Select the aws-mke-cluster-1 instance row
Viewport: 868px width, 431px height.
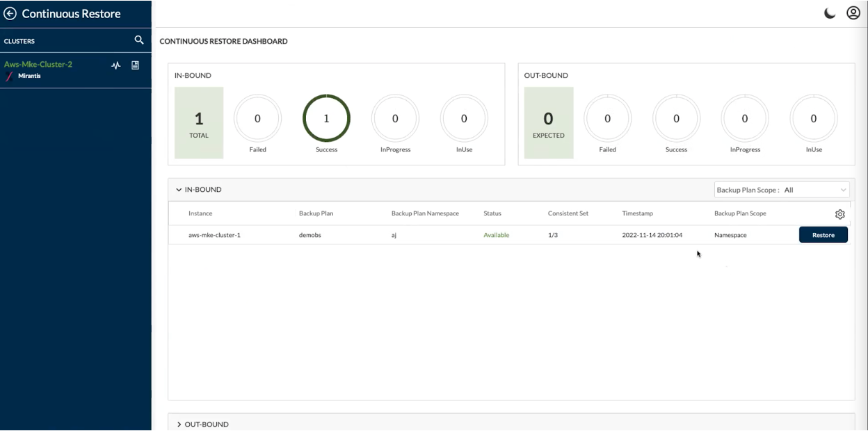coord(214,235)
